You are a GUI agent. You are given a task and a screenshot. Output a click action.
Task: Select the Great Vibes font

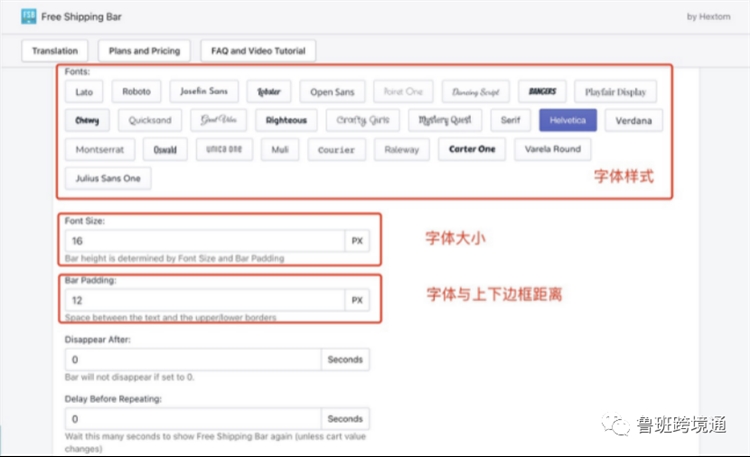(219, 120)
